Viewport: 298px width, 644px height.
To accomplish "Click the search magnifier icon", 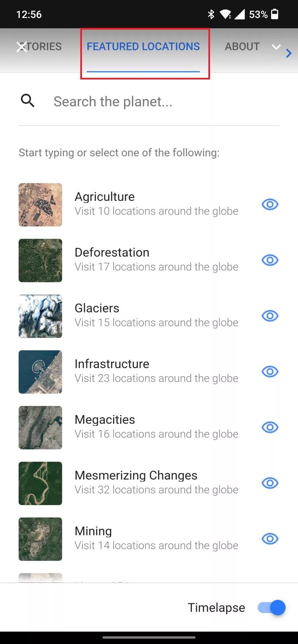I will tap(28, 101).
